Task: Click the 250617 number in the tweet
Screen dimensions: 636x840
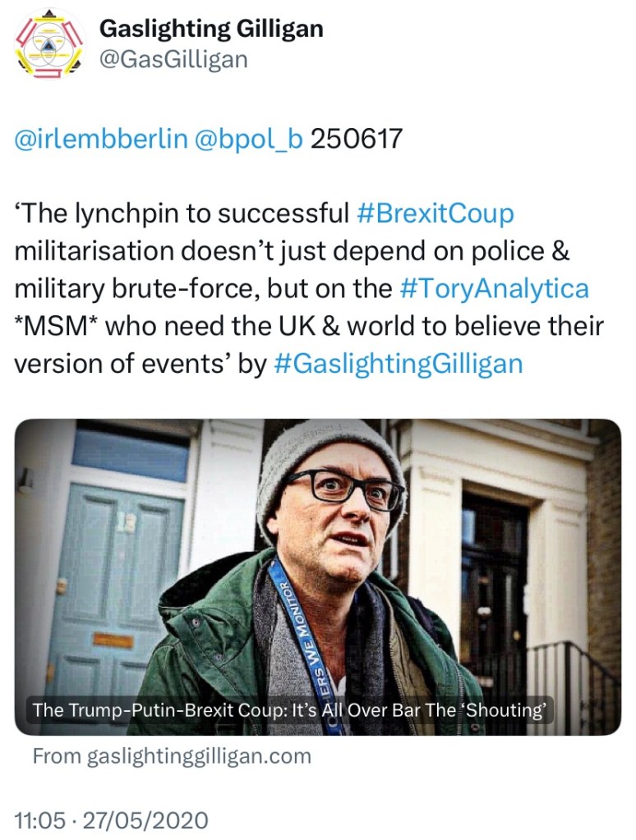Action: pos(357,139)
